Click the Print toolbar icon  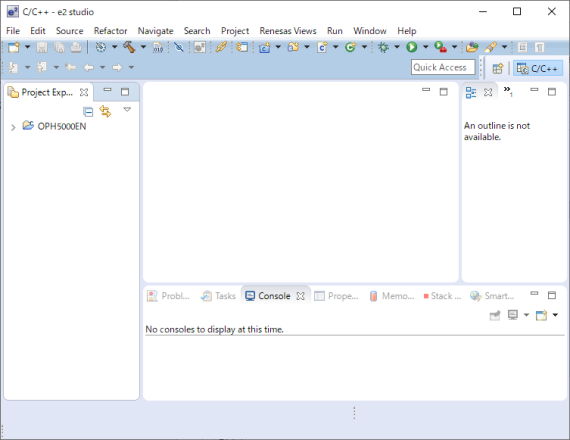click(x=76, y=47)
